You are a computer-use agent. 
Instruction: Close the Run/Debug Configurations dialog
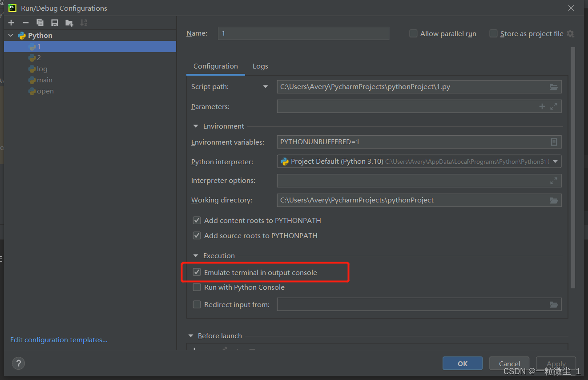pos(571,8)
